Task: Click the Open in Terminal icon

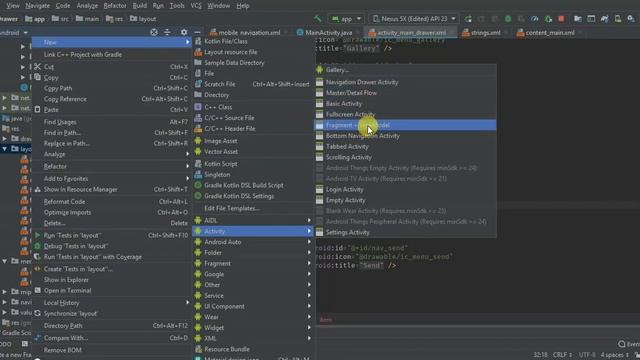Action: tap(38, 291)
